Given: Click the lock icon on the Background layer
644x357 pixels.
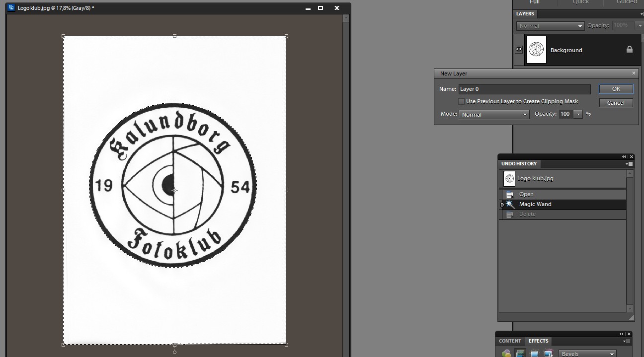Looking at the screenshot, I should tap(630, 50).
